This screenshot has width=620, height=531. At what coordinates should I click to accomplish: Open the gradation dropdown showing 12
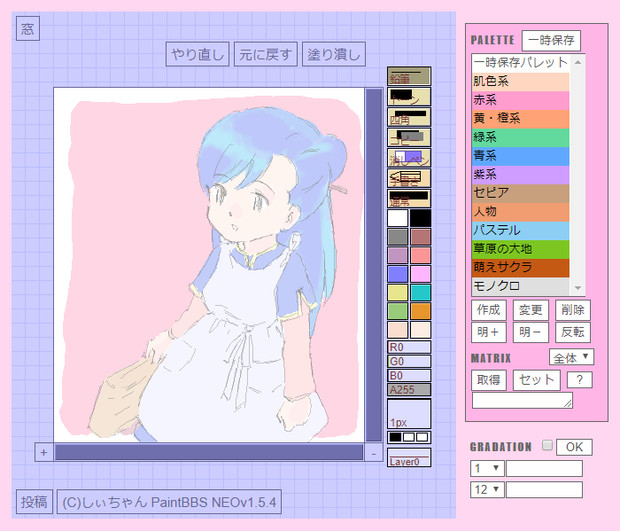point(487,489)
